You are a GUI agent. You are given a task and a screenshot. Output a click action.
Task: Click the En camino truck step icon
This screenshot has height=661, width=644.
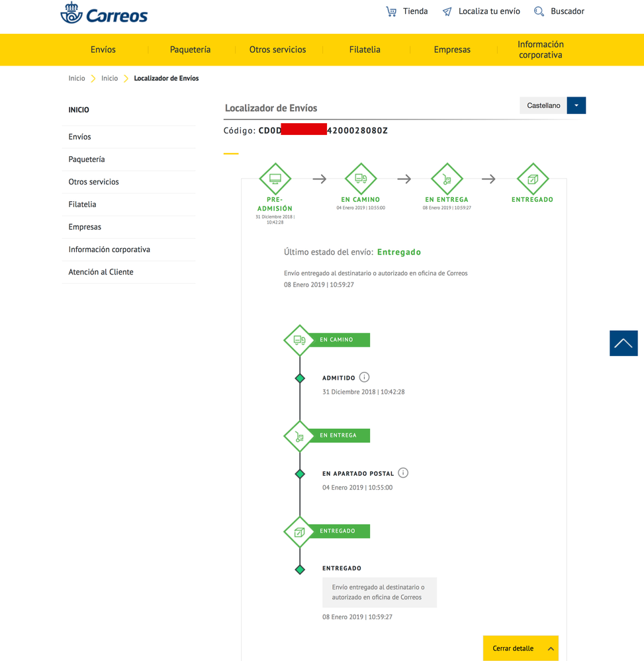[x=361, y=179]
